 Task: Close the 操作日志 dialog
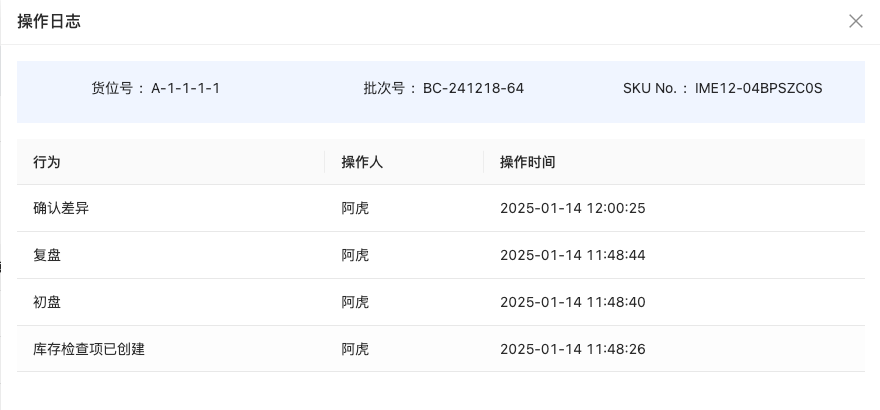[855, 21]
